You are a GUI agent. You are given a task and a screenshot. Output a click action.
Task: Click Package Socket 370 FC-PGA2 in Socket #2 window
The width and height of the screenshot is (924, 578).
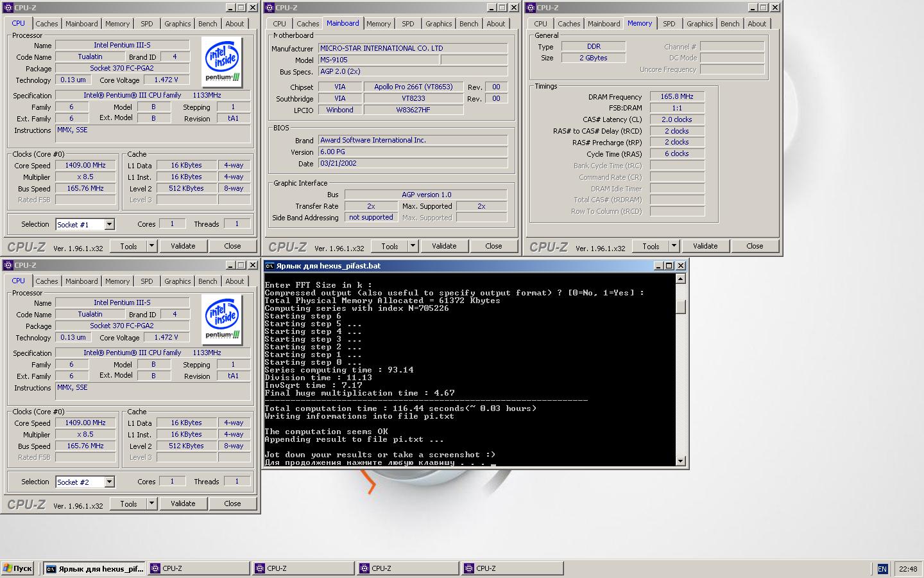click(x=122, y=326)
